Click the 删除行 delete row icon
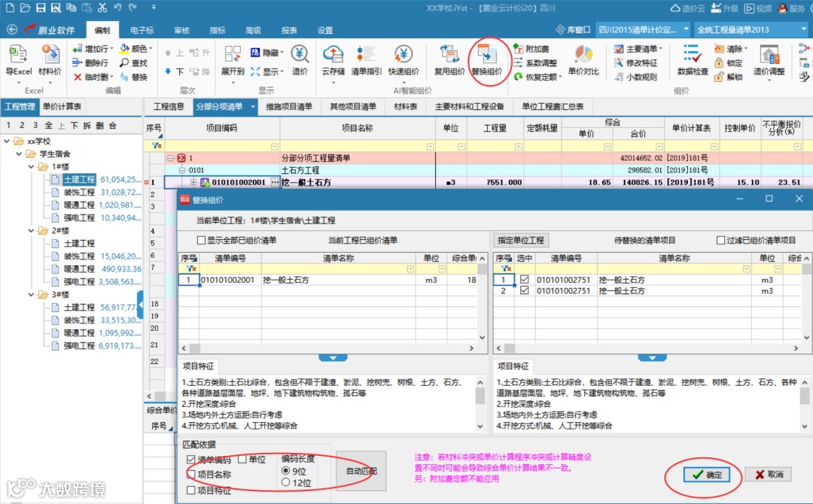The height and width of the screenshot is (504, 813). click(77, 62)
